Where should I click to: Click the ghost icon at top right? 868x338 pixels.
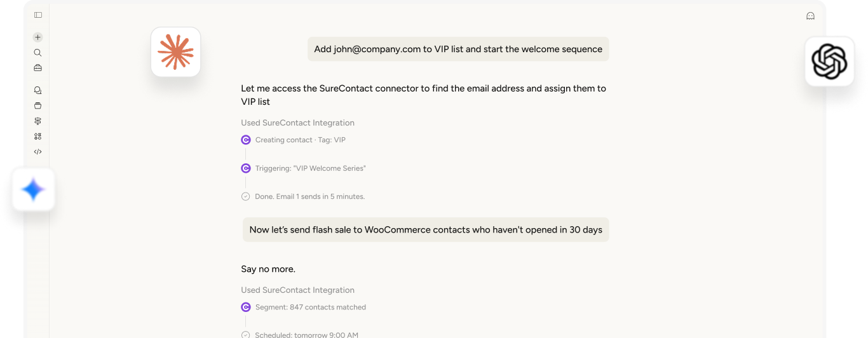point(810,16)
